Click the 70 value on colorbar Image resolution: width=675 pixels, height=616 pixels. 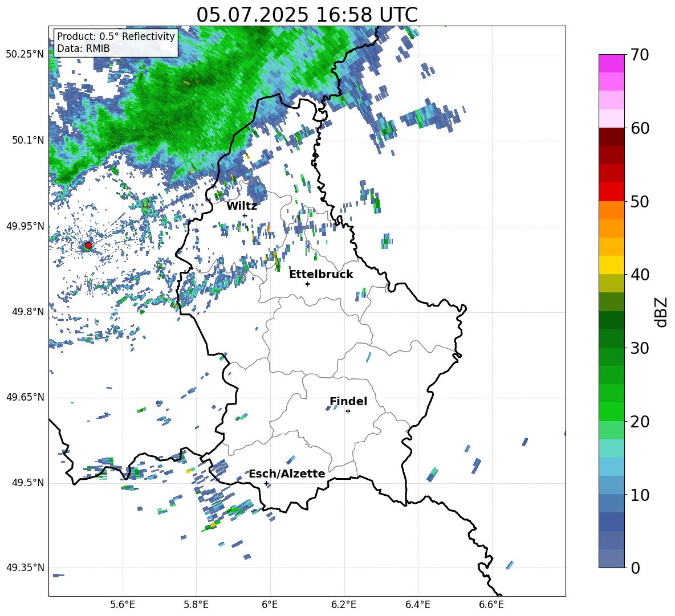[640, 55]
